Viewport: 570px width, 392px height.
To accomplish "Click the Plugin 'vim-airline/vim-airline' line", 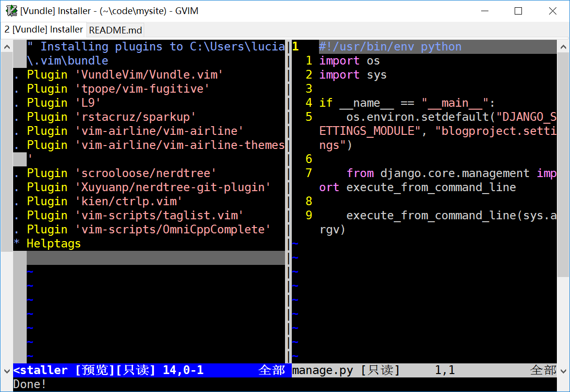I will 135,131.
